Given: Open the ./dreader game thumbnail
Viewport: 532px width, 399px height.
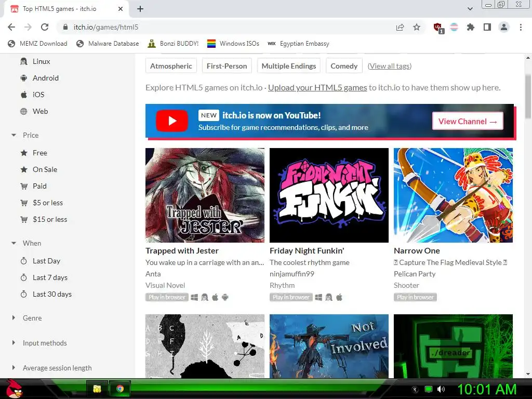Looking at the screenshot, I should pos(453,346).
